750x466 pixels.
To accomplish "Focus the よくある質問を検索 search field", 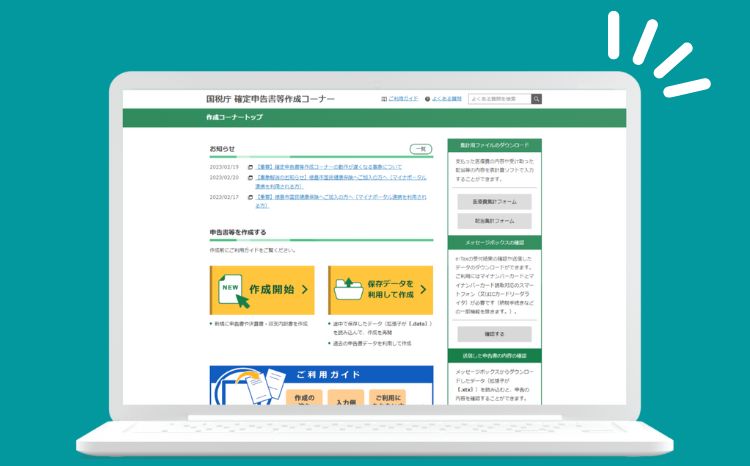I will [x=499, y=99].
